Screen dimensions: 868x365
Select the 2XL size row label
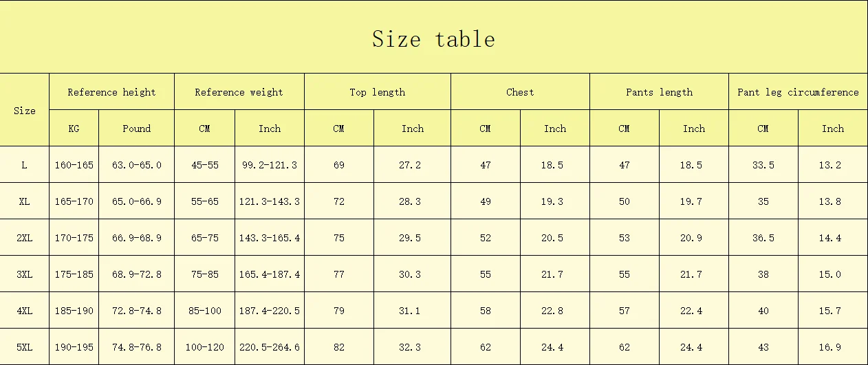click(x=25, y=238)
